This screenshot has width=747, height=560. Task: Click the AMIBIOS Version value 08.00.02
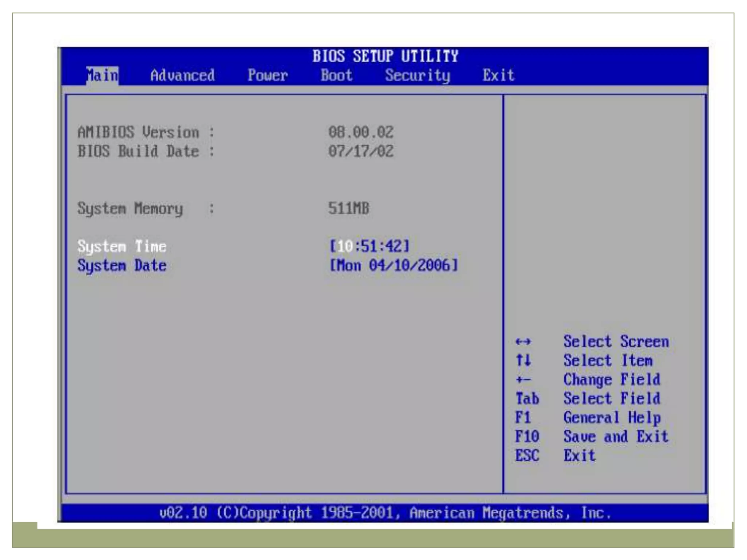click(361, 132)
